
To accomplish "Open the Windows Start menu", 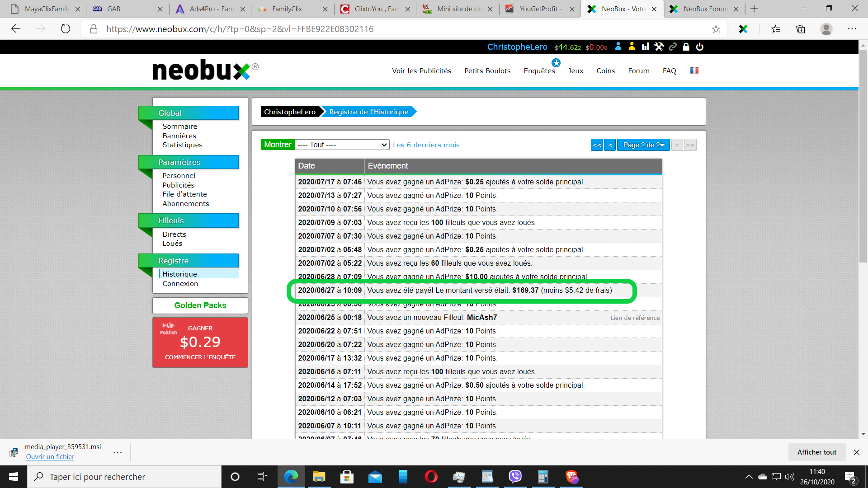I will (x=14, y=477).
